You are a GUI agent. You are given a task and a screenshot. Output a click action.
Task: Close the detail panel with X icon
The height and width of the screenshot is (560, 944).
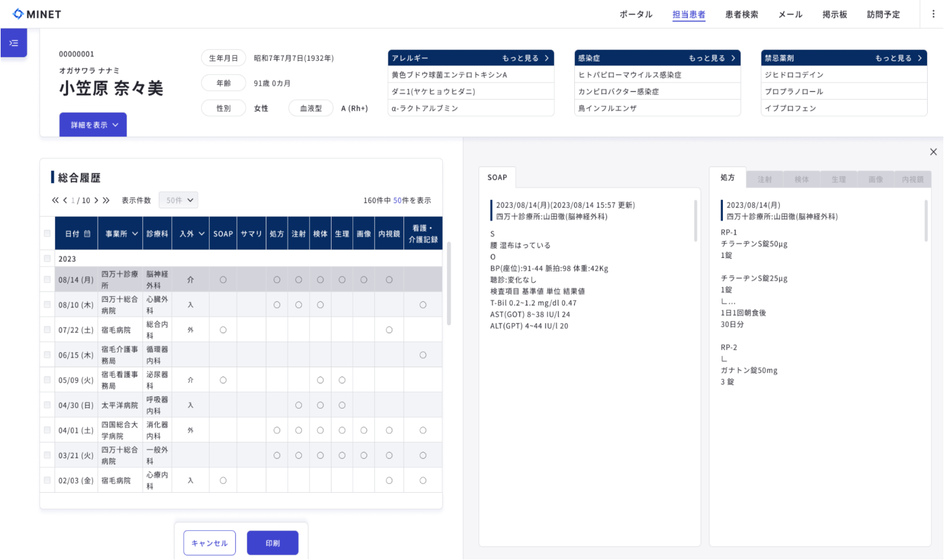pos(933,152)
